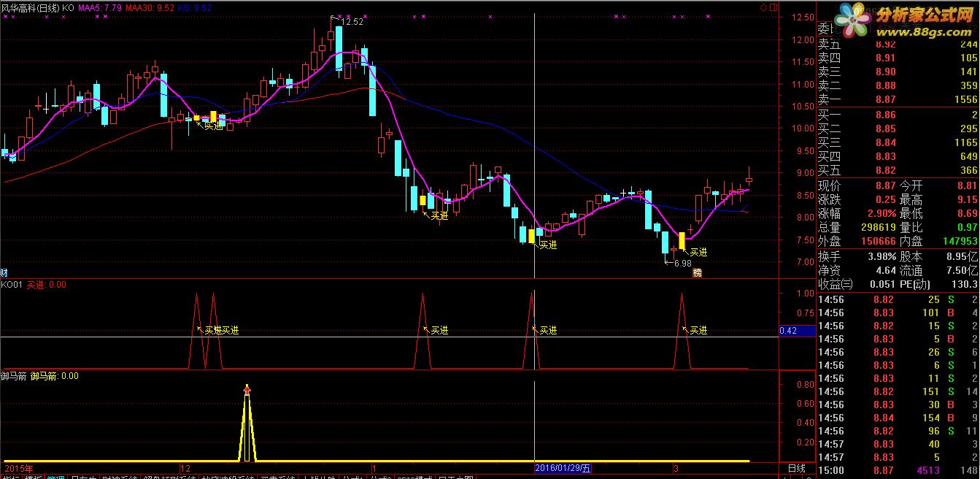
Task: Click the 内盘 147953 value
Action: [959, 241]
